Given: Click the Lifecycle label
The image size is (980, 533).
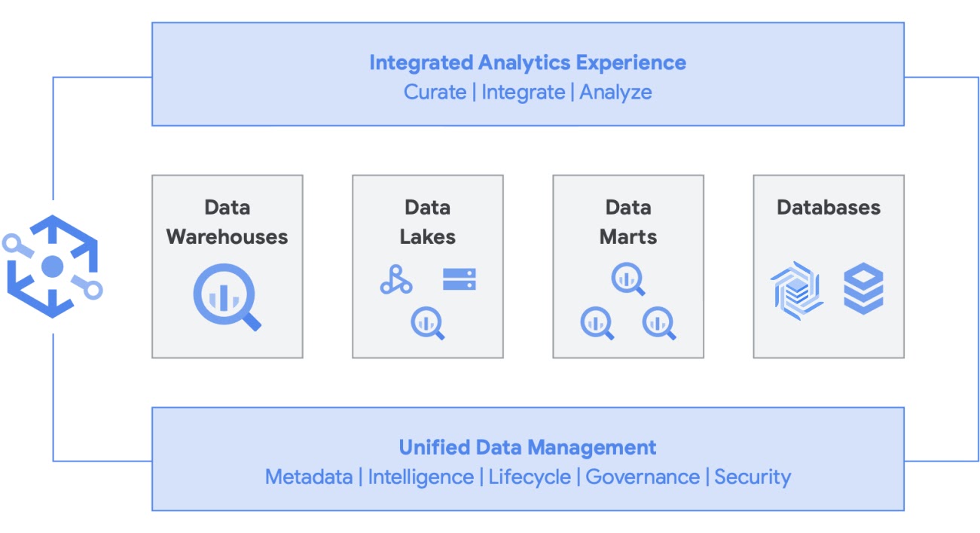Looking at the screenshot, I should click(530, 477).
